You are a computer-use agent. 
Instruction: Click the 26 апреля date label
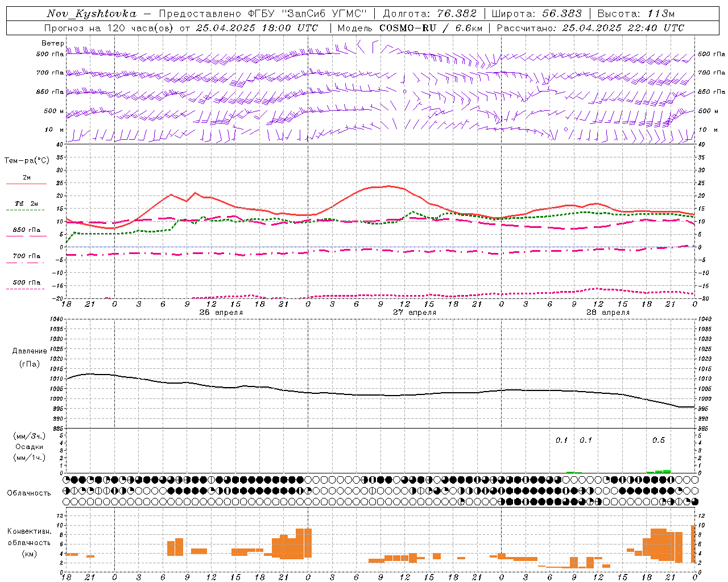click(x=221, y=313)
